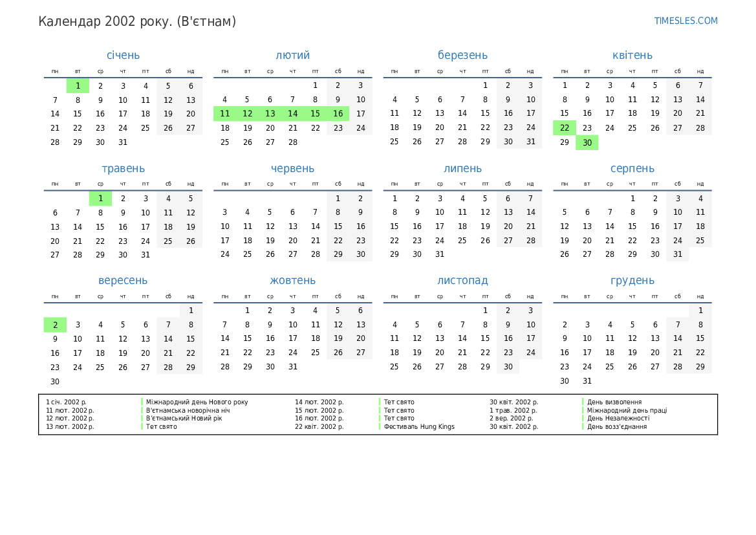Click highlighted May 1 date

tap(100, 198)
